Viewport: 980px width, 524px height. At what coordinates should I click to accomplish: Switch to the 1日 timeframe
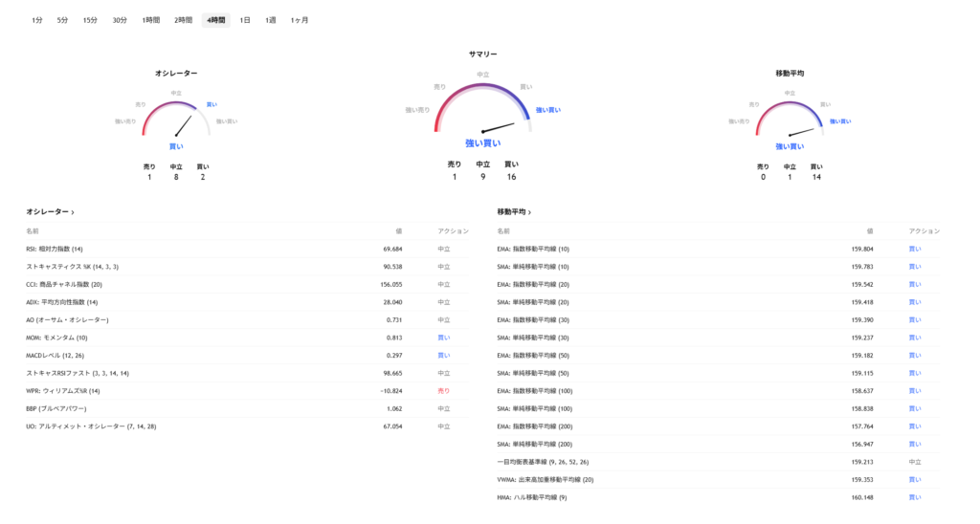pos(245,20)
